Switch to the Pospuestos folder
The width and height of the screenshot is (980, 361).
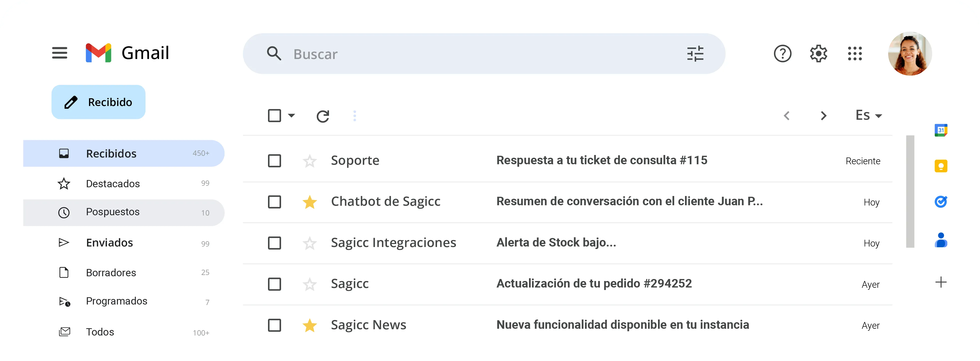pyautogui.click(x=112, y=212)
